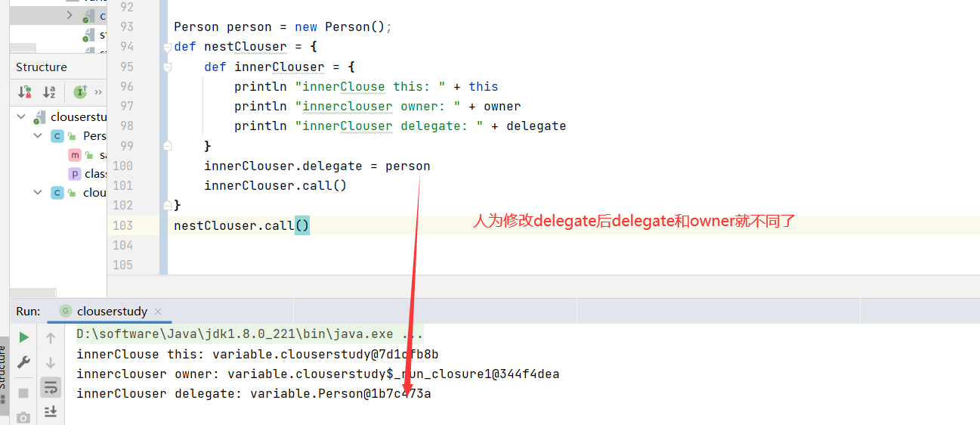Click the down arrow in Run panel
The width and height of the screenshot is (980, 425).
coord(51,363)
